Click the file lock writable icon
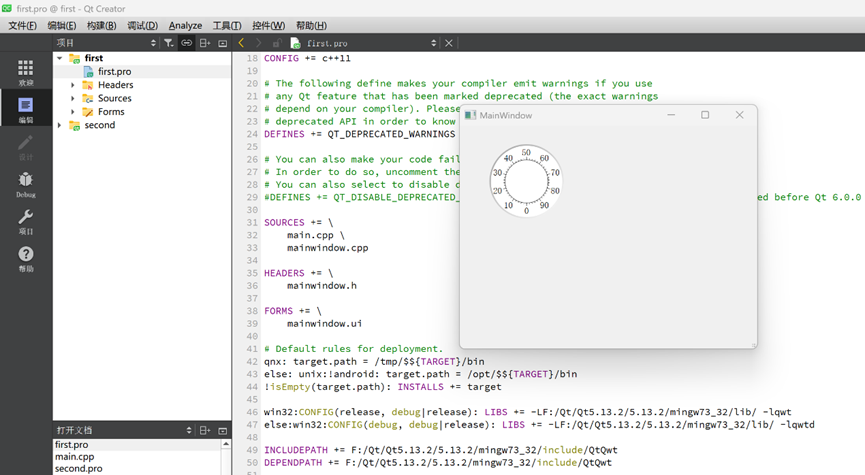Screen dimensions: 865x475 coord(277,43)
